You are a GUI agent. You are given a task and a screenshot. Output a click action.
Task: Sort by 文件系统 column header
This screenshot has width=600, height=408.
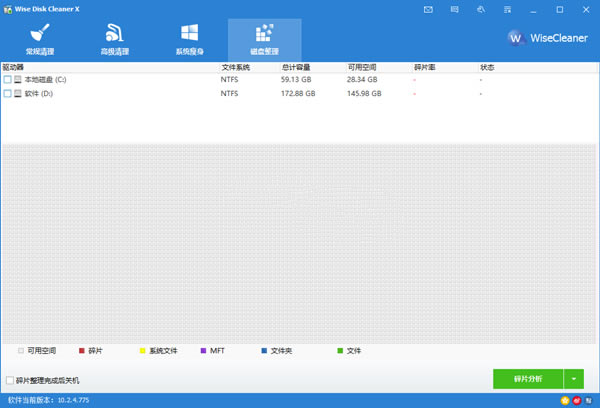236,67
